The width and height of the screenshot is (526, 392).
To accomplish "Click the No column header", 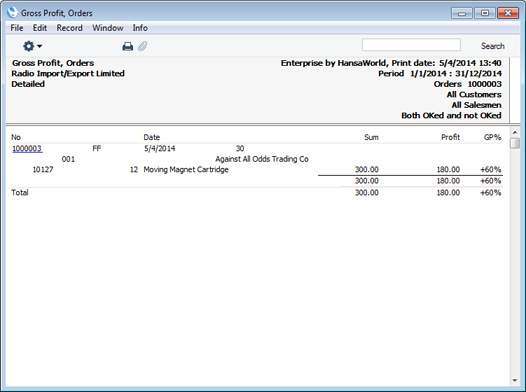I will pyautogui.click(x=16, y=137).
